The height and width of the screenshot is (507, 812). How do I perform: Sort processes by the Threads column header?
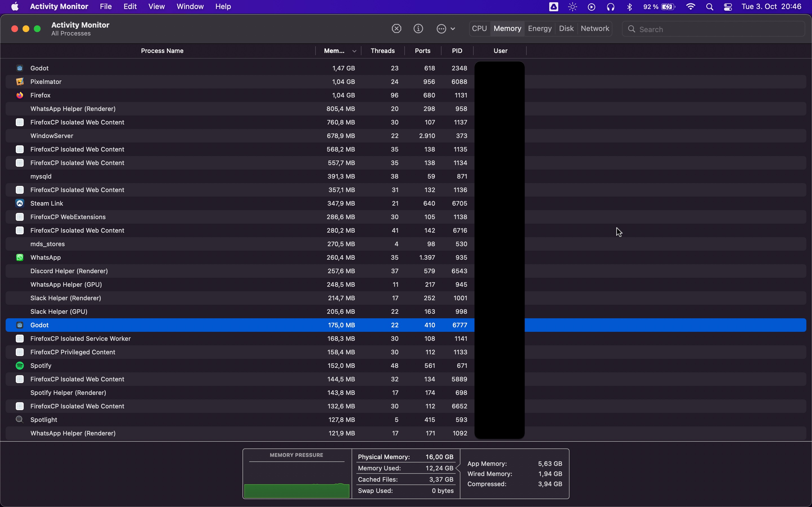(x=383, y=51)
